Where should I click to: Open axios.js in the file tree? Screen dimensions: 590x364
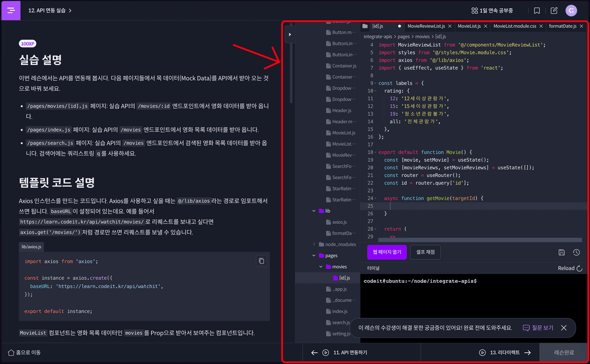click(339, 222)
